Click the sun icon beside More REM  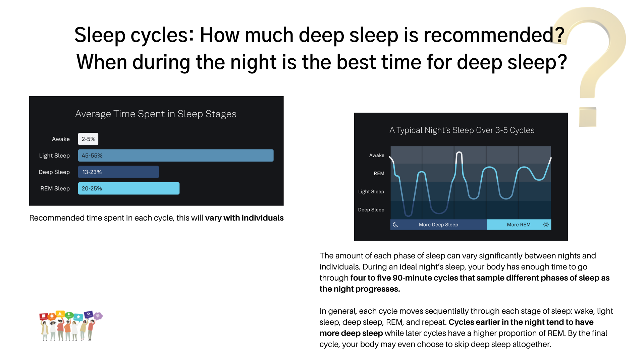point(546,225)
